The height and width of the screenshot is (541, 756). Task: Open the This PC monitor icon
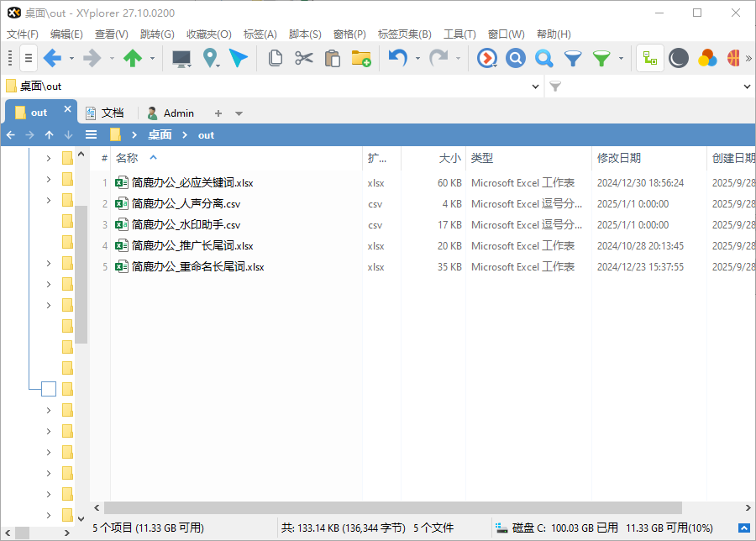(x=181, y=58)
